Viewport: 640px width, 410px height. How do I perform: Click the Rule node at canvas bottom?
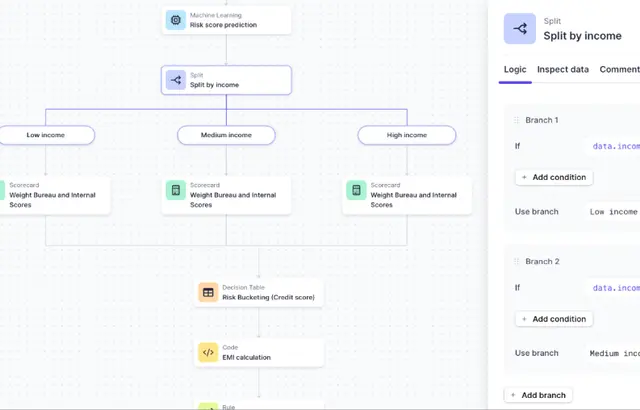[259, 406]
